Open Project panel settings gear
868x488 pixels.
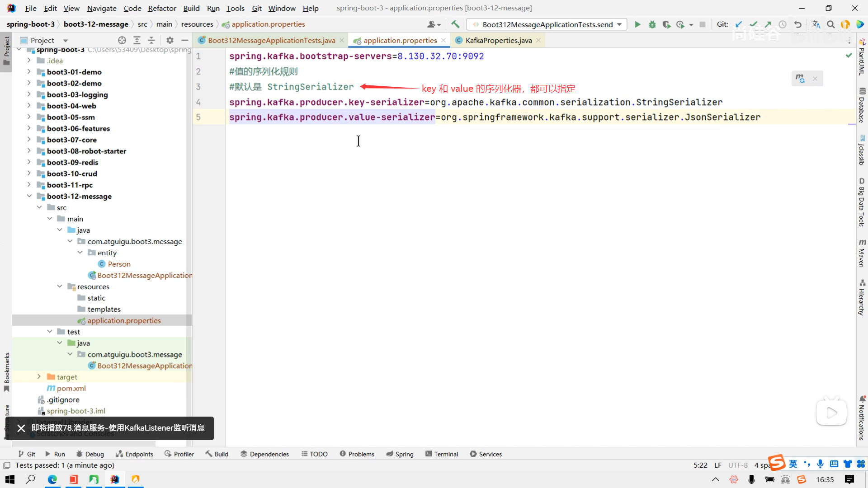pyautogui.click(x=170, y=40)
